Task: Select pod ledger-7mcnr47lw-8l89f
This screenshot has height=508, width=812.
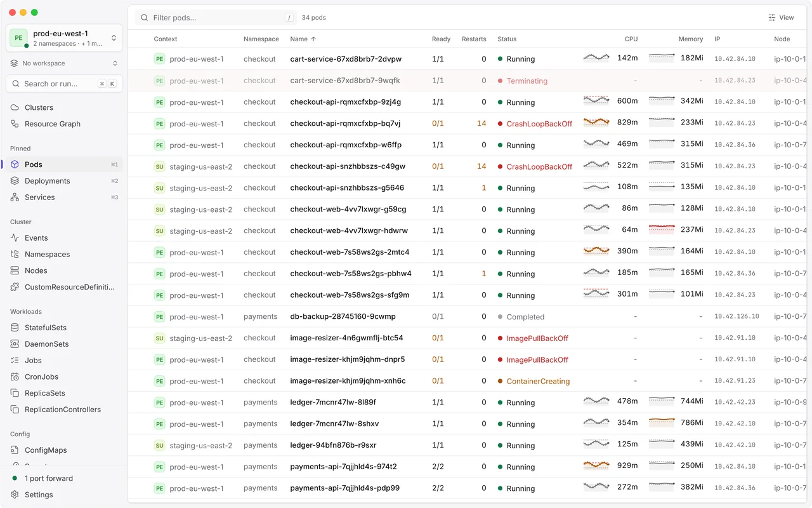Action: 333,403
